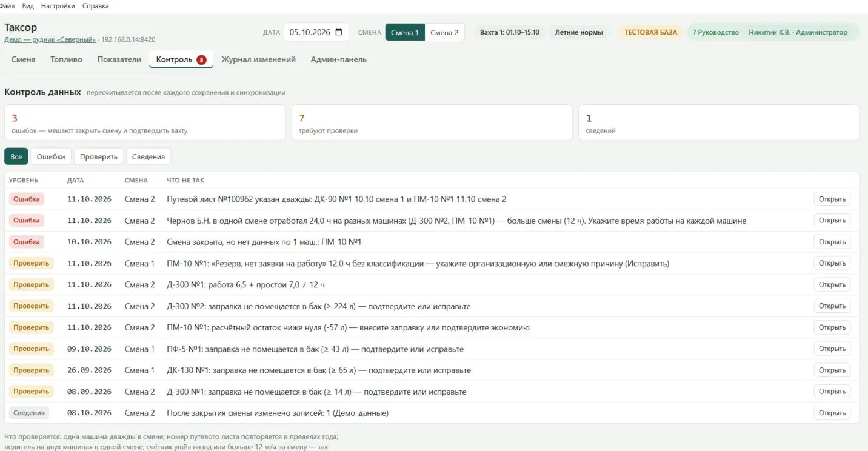Open the Путевой лист №100962 error row
This screenshot has width=868, height=451.
coord(832,199)
